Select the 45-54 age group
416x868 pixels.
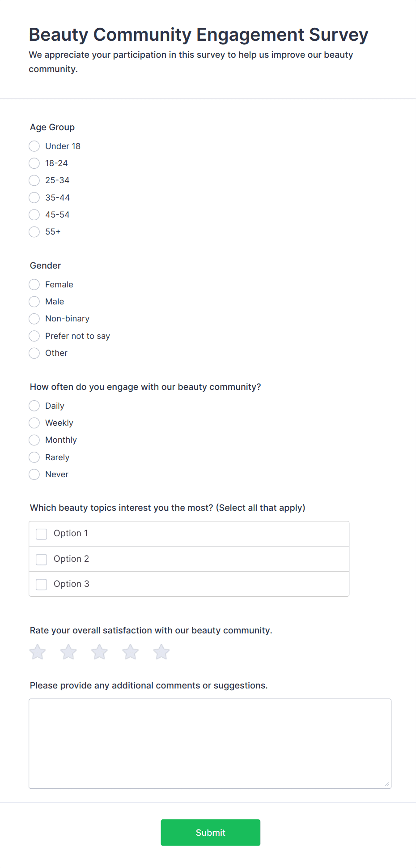click(x=34, y=215)
